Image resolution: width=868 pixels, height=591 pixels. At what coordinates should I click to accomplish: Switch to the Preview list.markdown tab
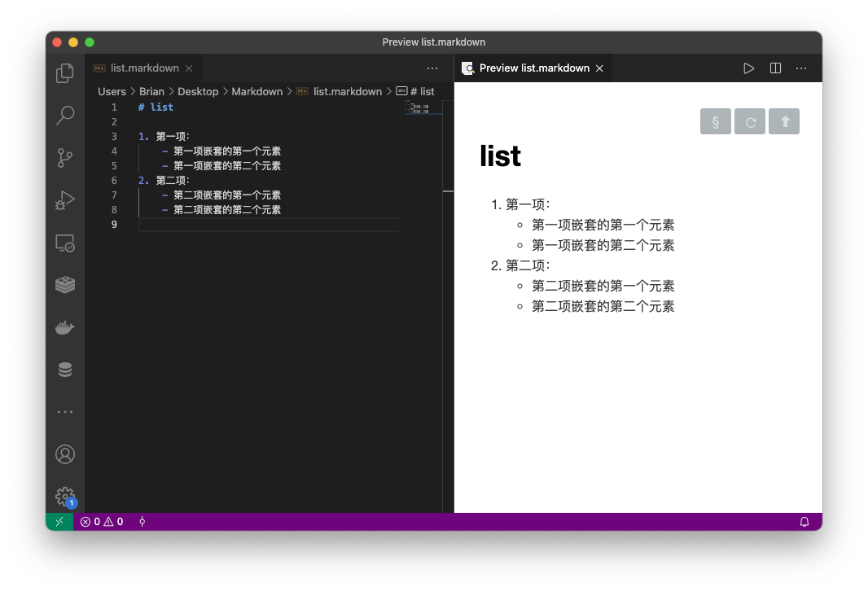point(533,68)
